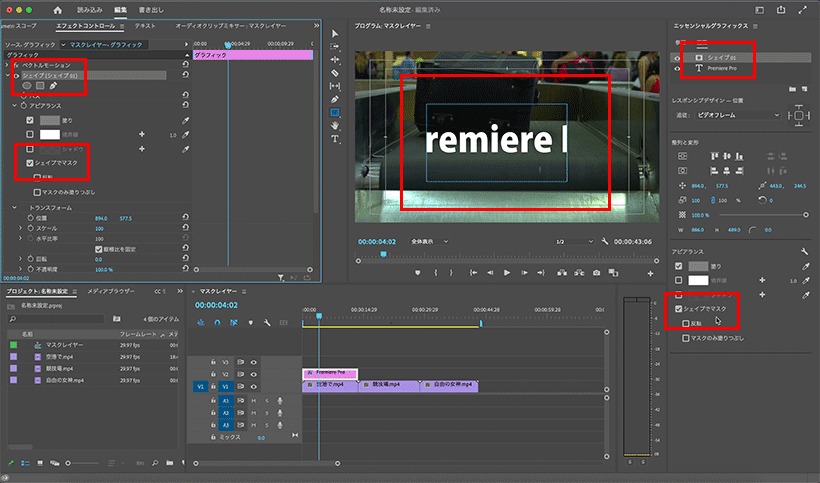The width and height of the screenshot is (820, 483).
Task: Click opacity slider handle in Essential Graphics
Action: pos(805,215)
